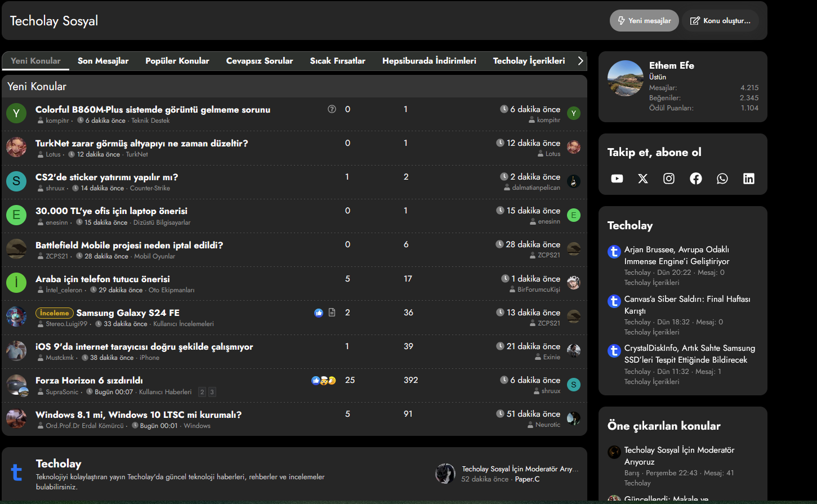The image size is (817, 504).
Task: Click Ethem Efe profile picture
Action: pyautogui.click(x=626, y=78)
